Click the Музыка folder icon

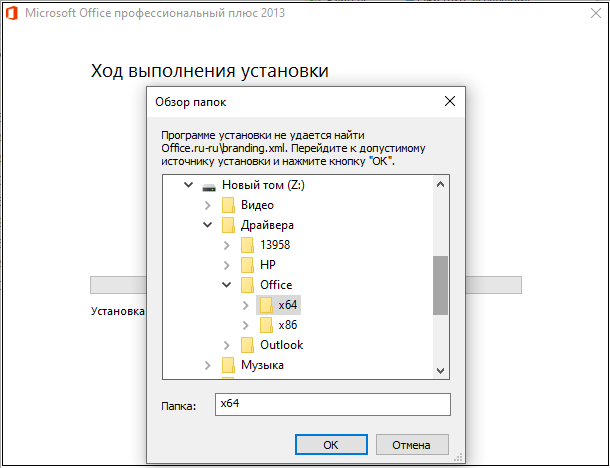pyautogui.click(x=228, y=365)
